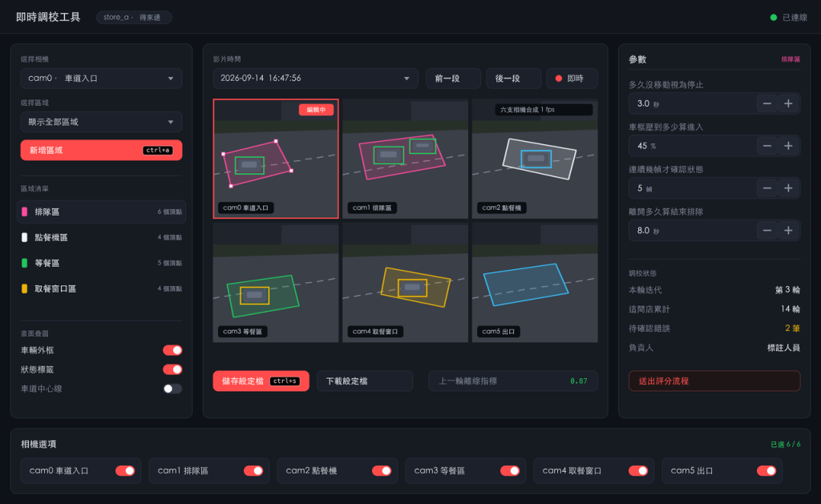The height and width of the screenshot is (504, 821).
Task: Decrease the 多久沒移動視為停止 value with minus
Action: (767, 103)
